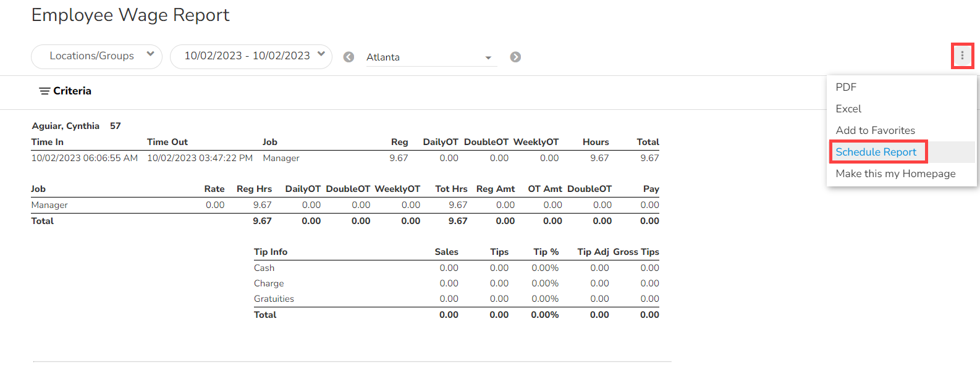Select employee name Aguiar, Cynthia
The width and height of the screenshot is (980, 366).
point(65,126)
